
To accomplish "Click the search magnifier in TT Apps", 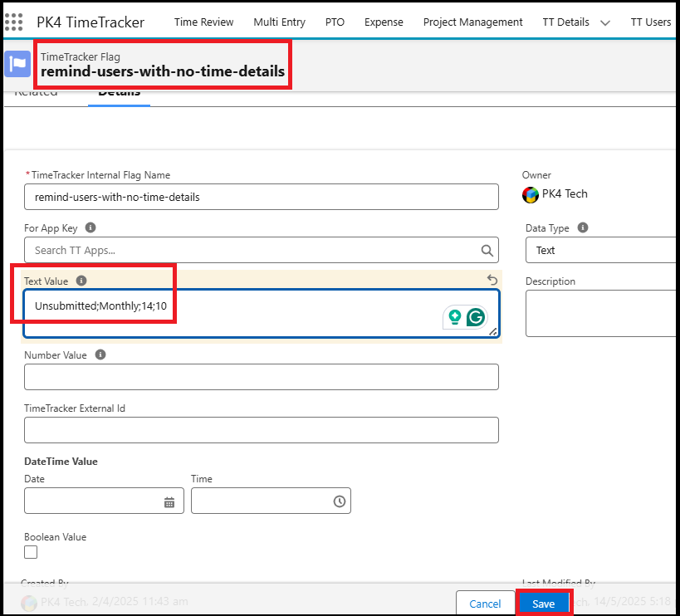I will [487, 250].
